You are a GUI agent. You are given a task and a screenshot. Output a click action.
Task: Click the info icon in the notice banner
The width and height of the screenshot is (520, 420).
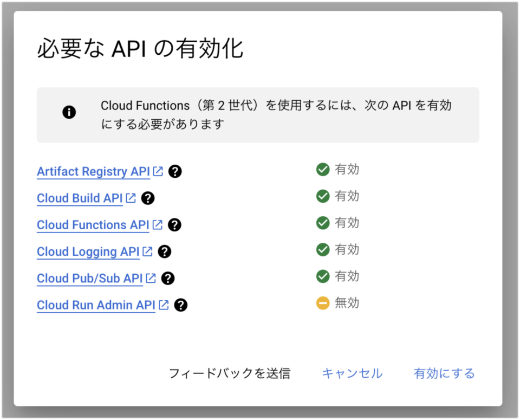coord(69,112)
